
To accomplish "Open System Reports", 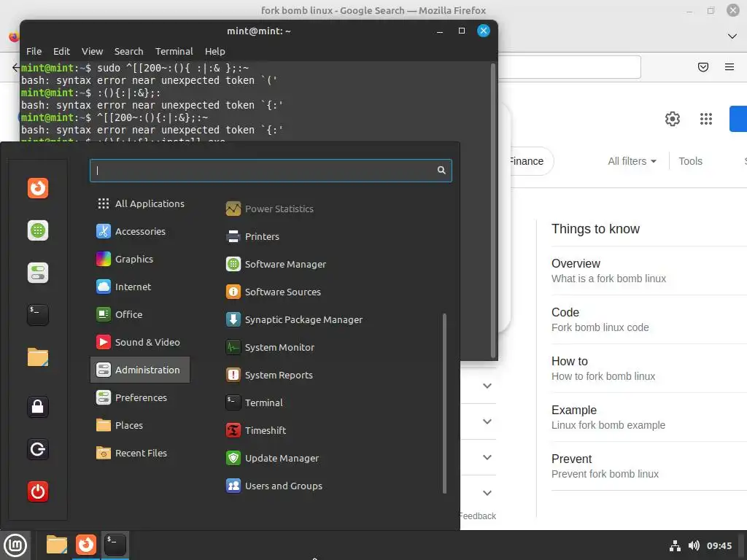I will point(270,375).
